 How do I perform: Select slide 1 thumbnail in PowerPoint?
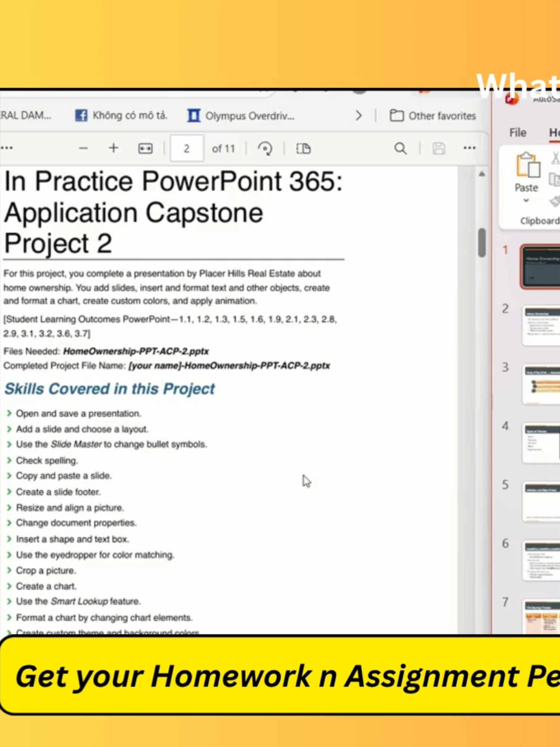click(x=540, y=266)
